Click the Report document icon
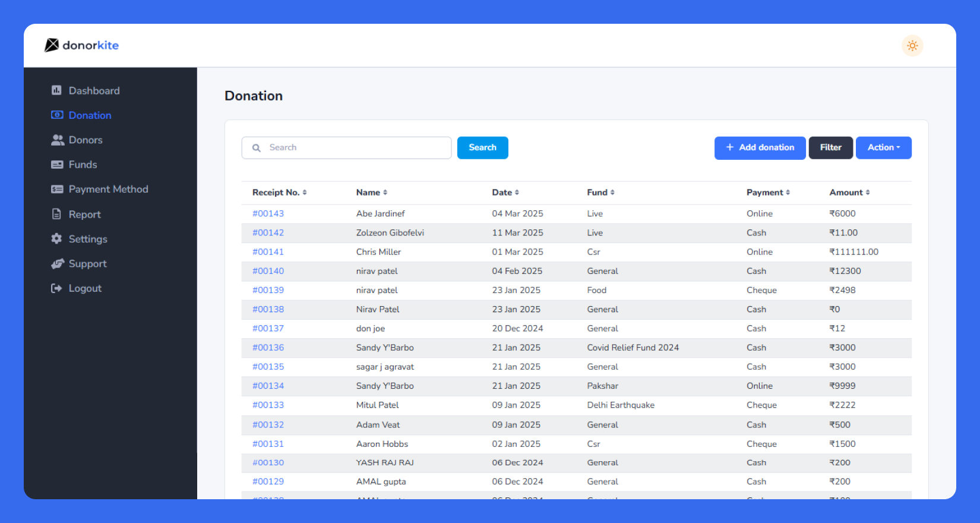 coord(56,214)
